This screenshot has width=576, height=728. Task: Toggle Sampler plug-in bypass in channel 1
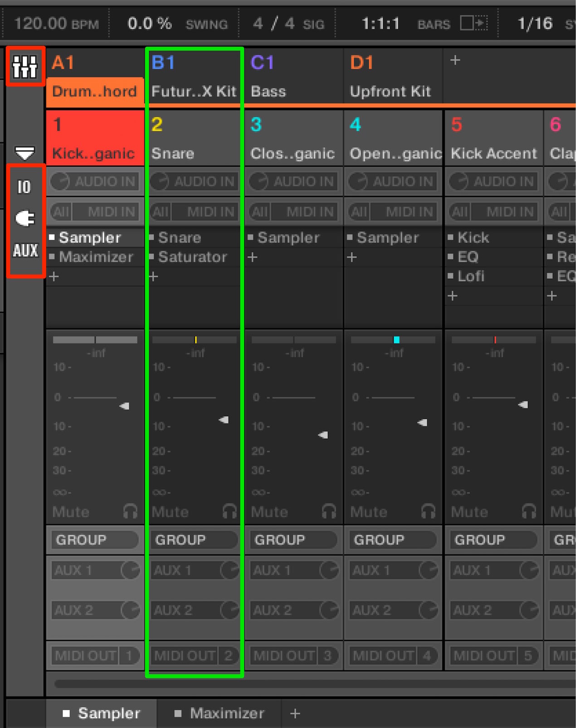coord(52,237)
